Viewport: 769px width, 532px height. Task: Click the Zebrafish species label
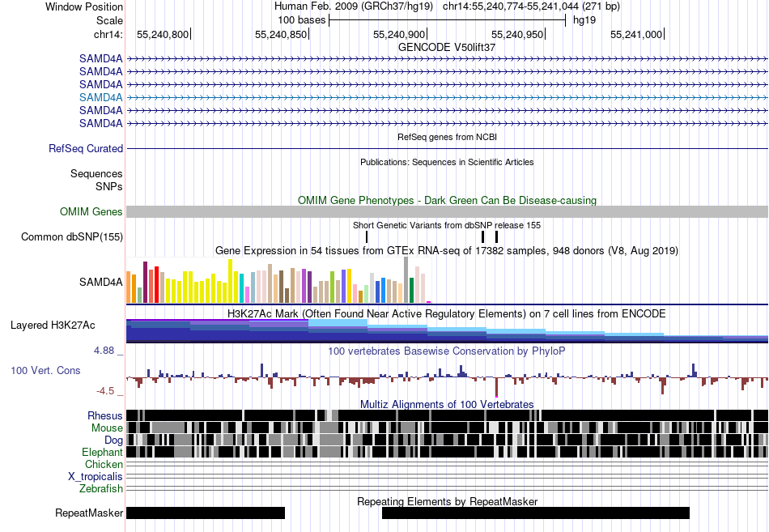[x=101, y=489]
